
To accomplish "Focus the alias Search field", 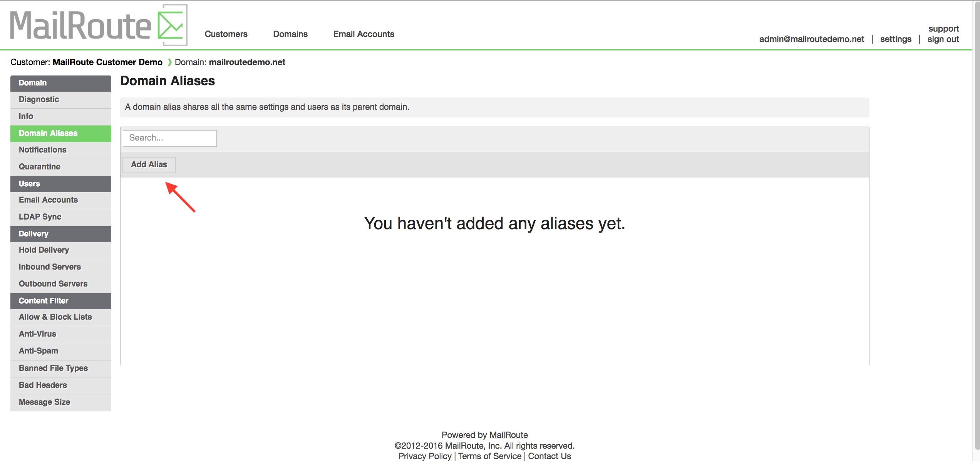I will click(x=170, y=138).
